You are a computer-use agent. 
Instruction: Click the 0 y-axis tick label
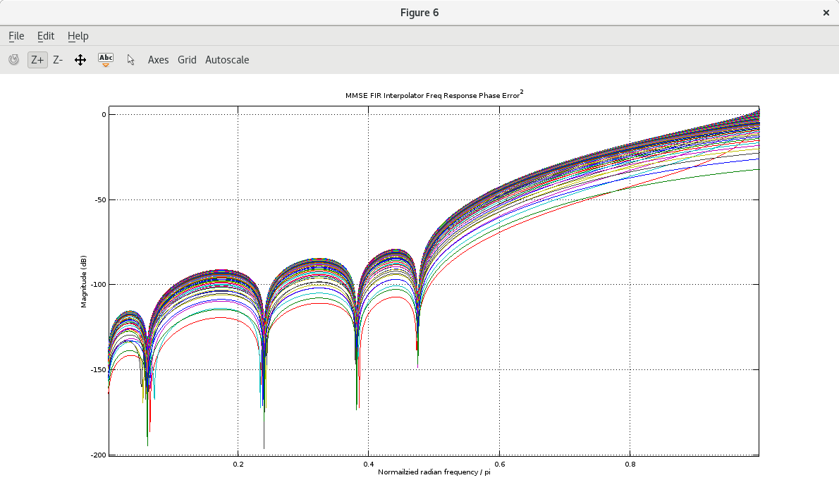[x=104, y=114]
